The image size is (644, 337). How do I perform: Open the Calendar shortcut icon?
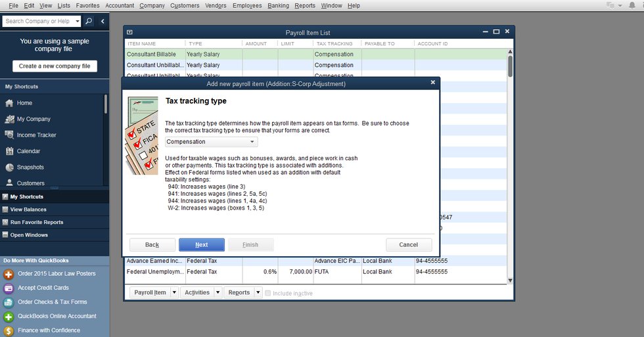(9, 151)
